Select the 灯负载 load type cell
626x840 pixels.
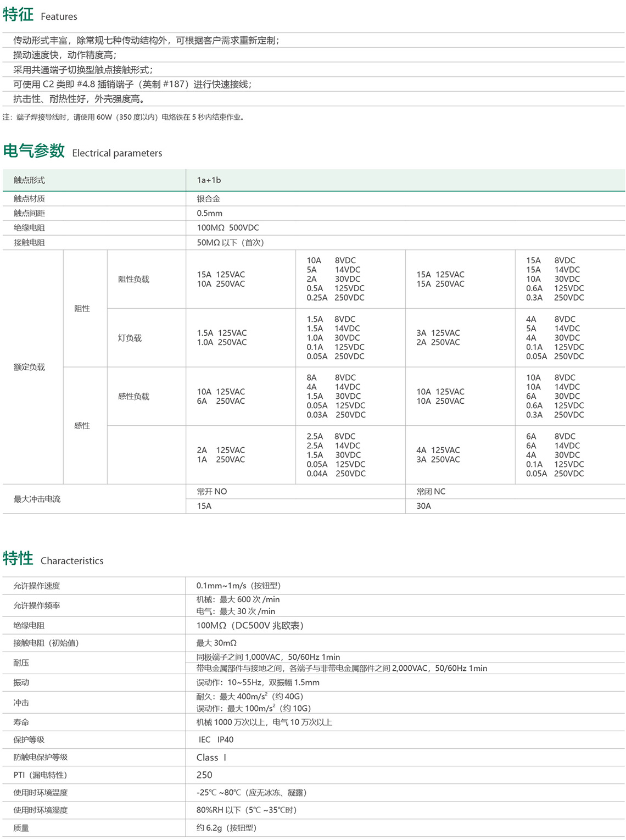(130, 338)
